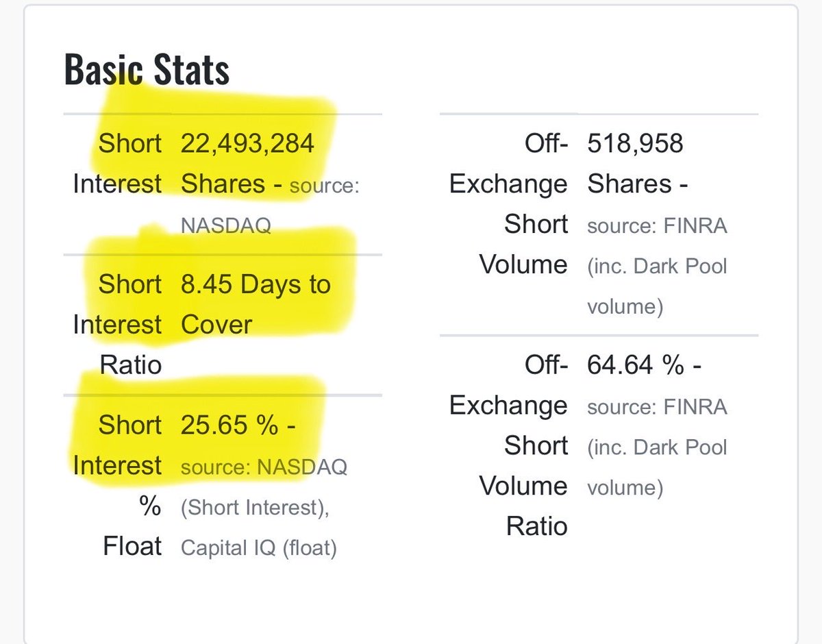Click the Float label in the left column
822x644 pixels.
click(132, 546)
